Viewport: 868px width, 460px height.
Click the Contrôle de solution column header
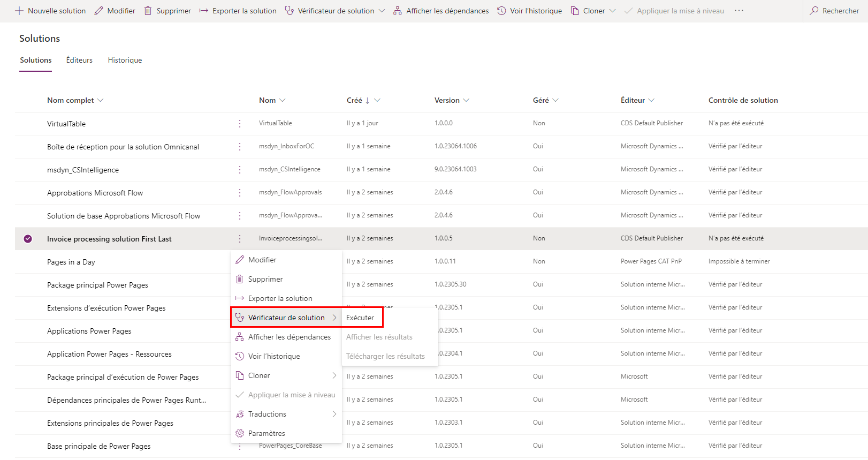coord(743,100)
